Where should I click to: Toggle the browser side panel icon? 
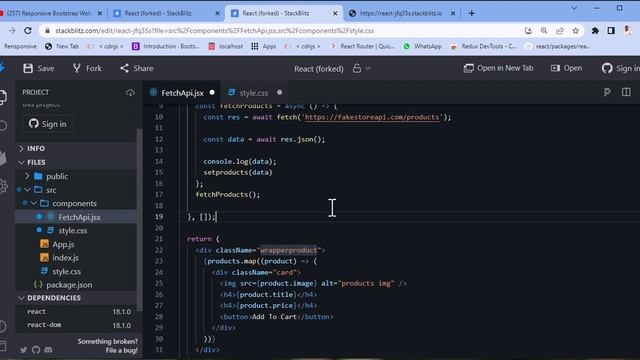coord(611,31)
